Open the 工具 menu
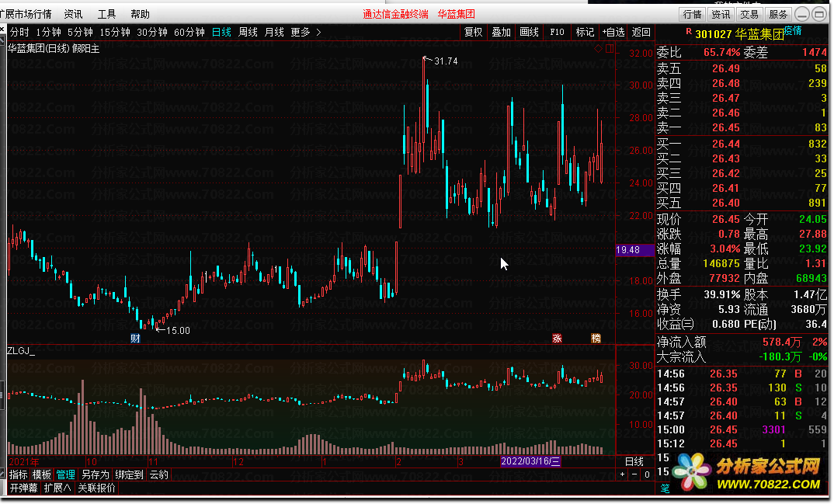The height and width of the screenshot is (504, 834). (107, 14)
